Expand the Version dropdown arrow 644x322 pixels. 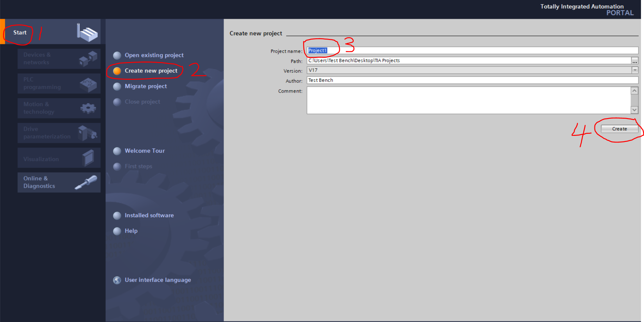coord(635,70)
